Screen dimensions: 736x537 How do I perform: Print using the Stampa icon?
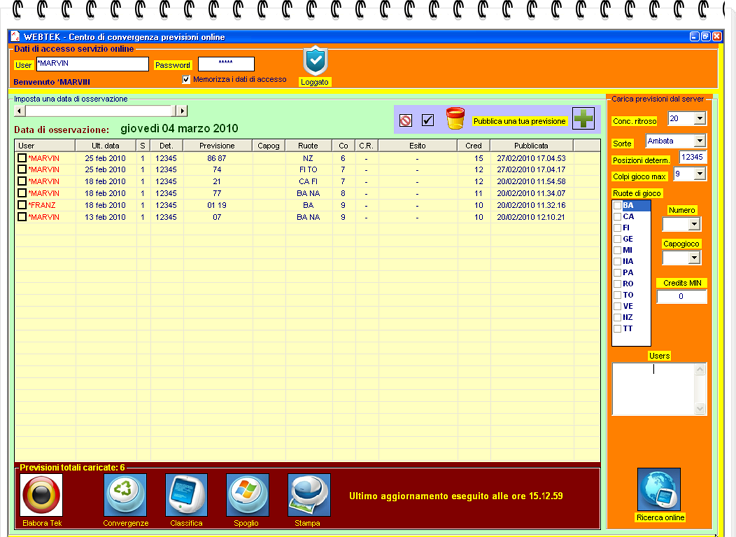click(309, 495)
